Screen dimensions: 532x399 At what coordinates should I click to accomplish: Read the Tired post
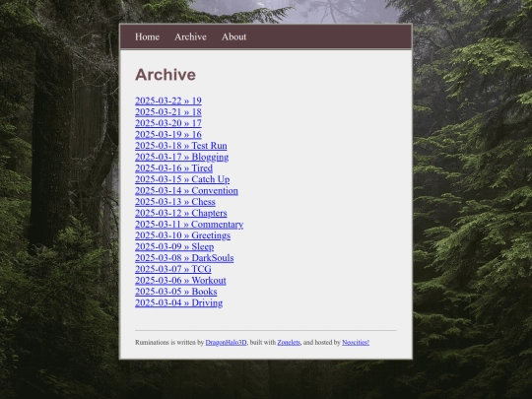pos(173,167)
